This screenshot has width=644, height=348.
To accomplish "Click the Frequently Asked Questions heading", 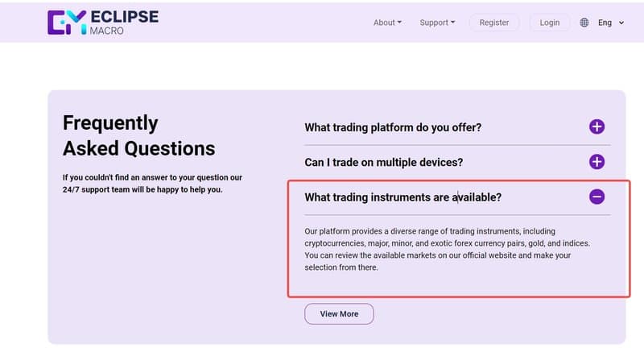I will pos(138,135).
